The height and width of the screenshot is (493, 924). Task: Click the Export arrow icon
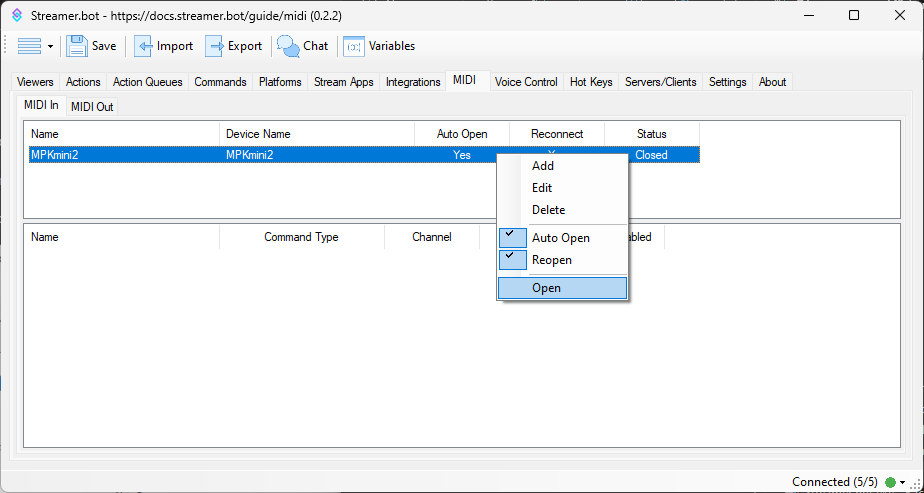click(215, 46)
